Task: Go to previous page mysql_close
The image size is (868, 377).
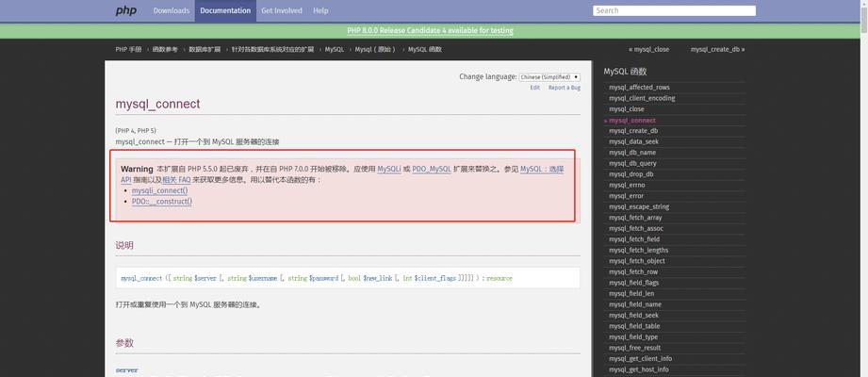Action: (648, 49)
